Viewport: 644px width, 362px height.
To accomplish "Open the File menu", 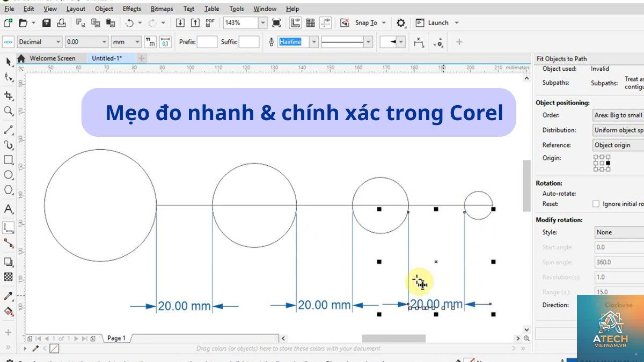I will [x=9, y=9].
